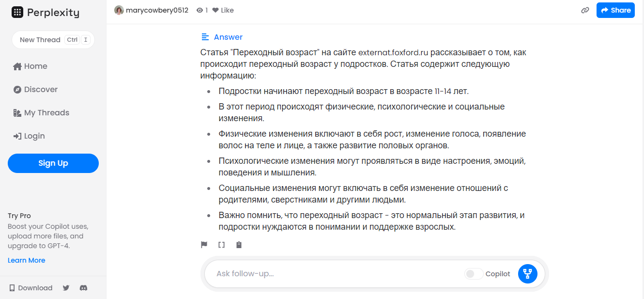Like the answer with the heart icon

point(215,10)
